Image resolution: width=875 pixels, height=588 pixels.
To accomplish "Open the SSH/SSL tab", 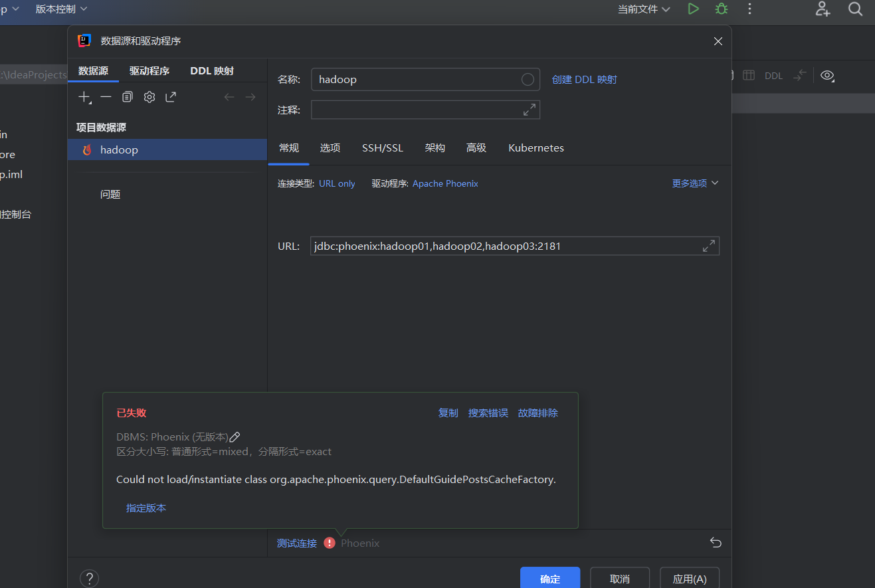I will click(x=383, y=148).
